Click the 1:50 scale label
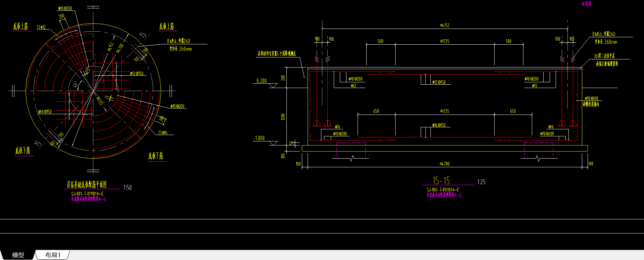Viewport: 644px width, 260px height. (128, 187)
